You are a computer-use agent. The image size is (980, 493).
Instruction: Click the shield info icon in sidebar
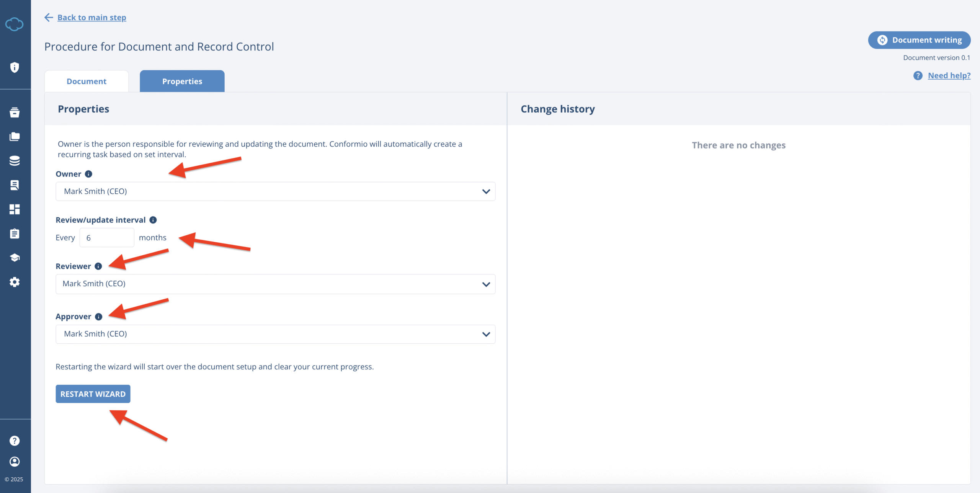click(15, 67)
